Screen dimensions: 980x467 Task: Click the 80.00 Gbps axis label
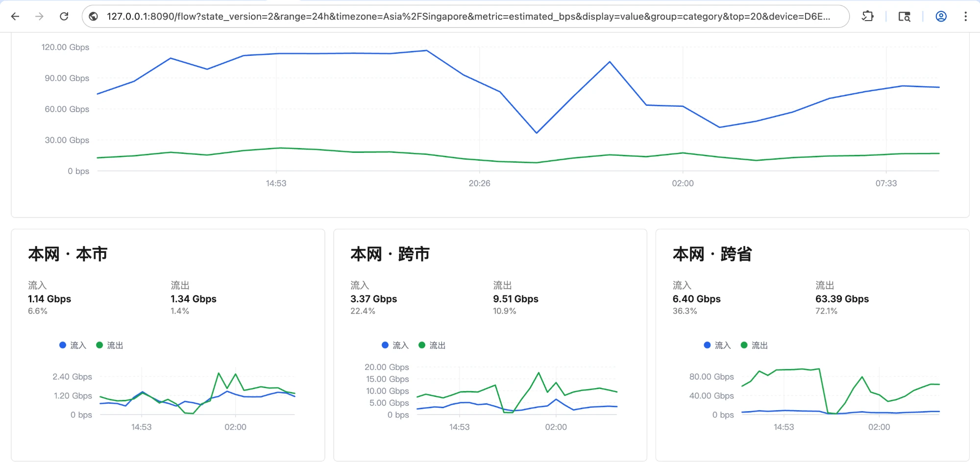point(711,376)
